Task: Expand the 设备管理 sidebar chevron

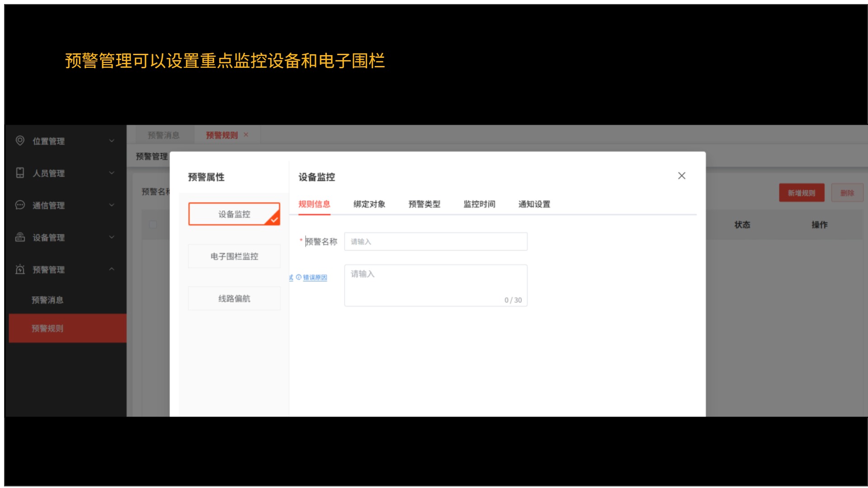Action: 112,237
